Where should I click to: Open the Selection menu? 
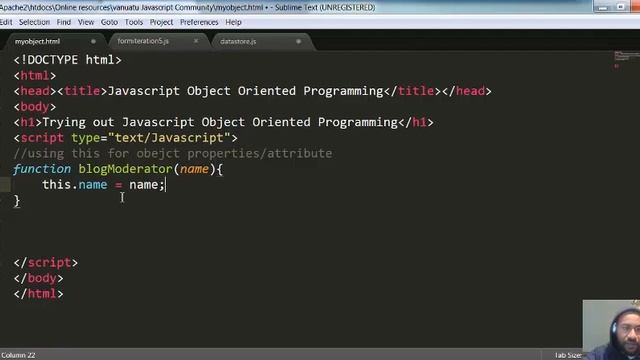pos(34,22)
